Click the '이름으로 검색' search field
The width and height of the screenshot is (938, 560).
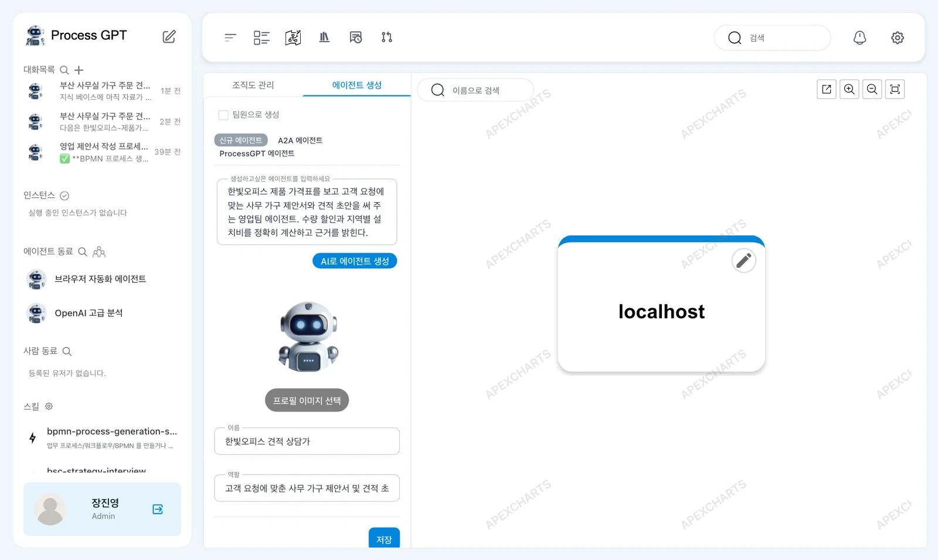tap(475, 90)
